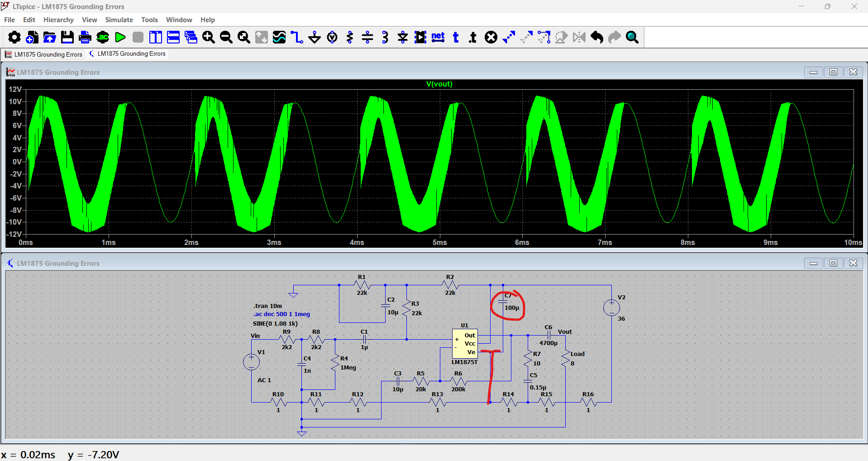Save the schematic with the floppy icon
868x461 pixels.
click(x=67, y=37)
